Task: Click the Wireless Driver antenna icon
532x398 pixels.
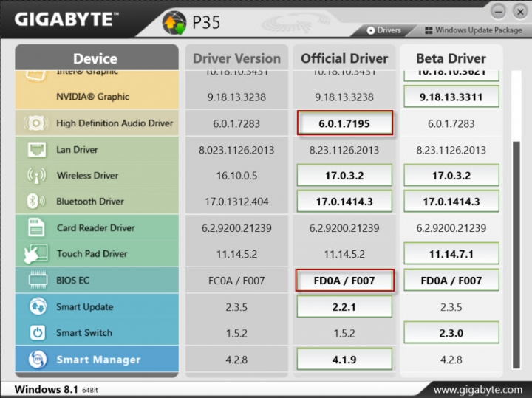Action: pyautogui.click(x=36, y=176)
